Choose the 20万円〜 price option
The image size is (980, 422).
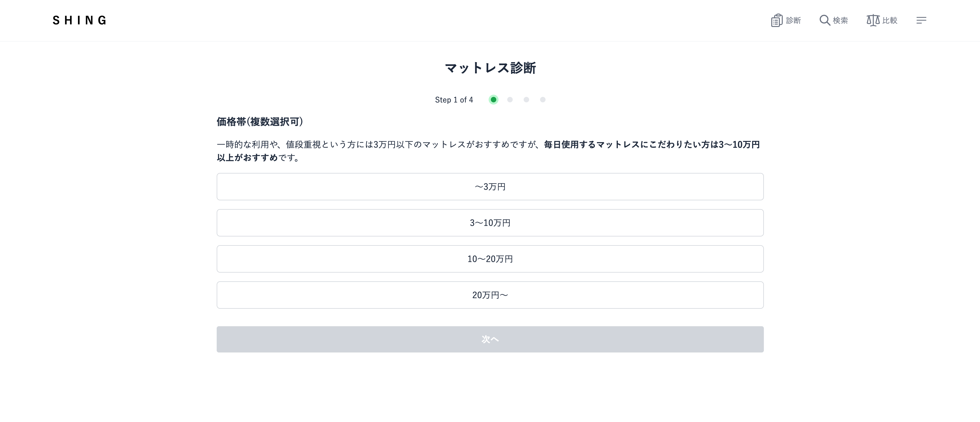490,295
